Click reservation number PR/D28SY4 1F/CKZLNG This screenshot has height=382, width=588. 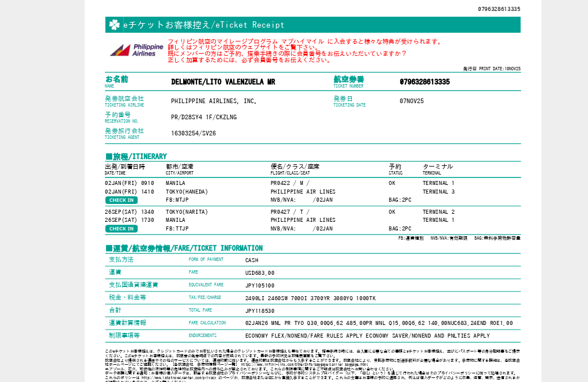pos(203,117)
